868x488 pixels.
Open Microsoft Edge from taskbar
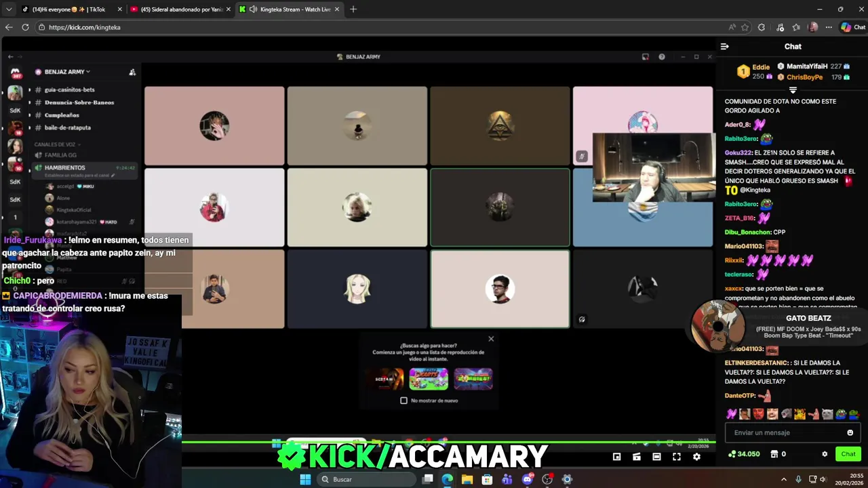(x=448, y=479)
